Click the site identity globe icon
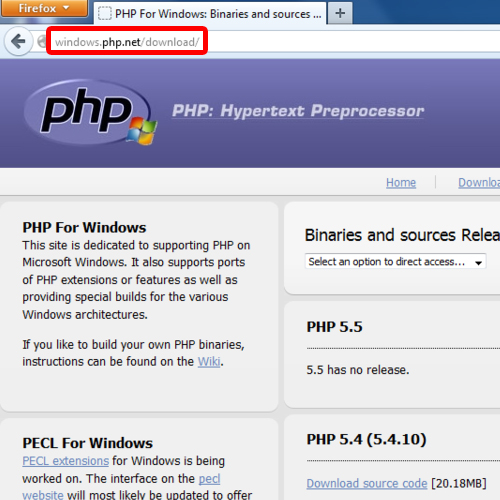This screenshot has height=500, width=500. (x=42, y=42)
